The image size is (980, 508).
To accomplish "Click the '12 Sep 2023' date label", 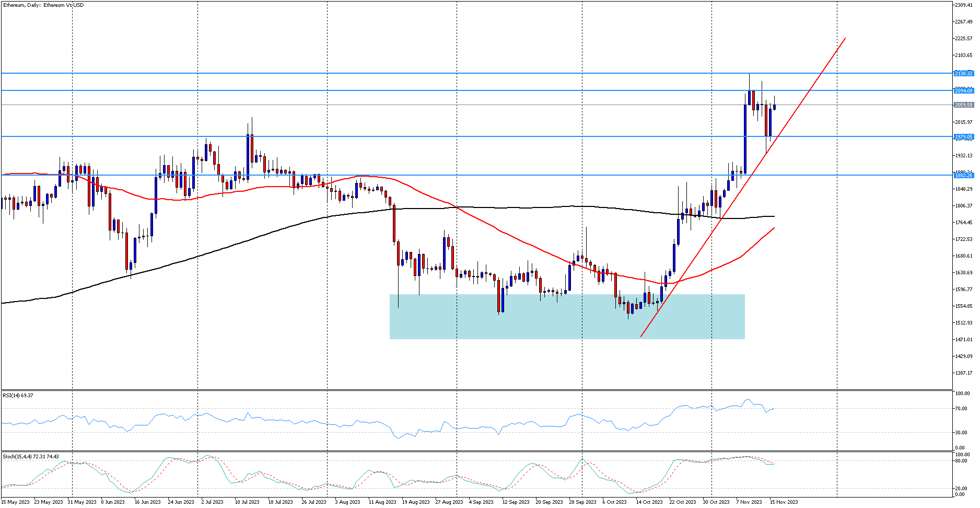I will pos(516,502).
